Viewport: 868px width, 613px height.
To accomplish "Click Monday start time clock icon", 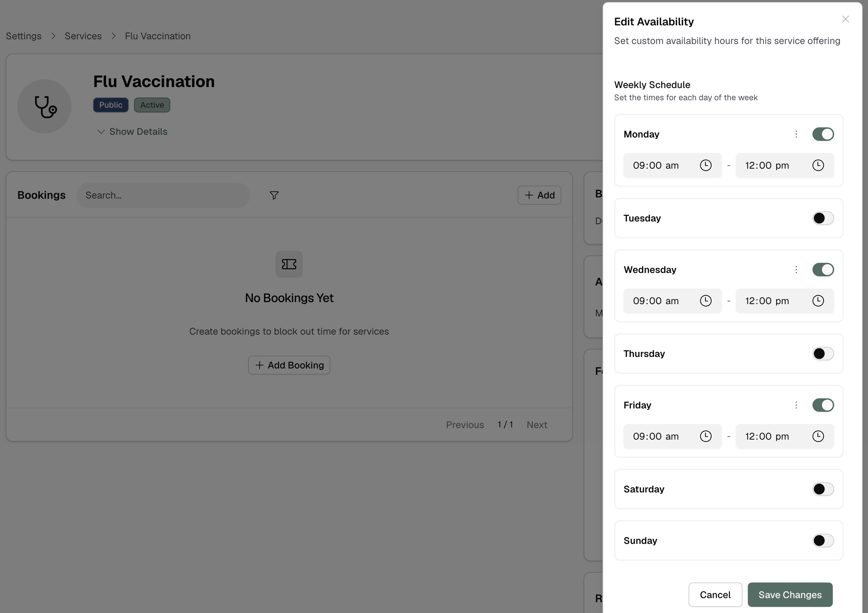I will (x=706, y=165).
